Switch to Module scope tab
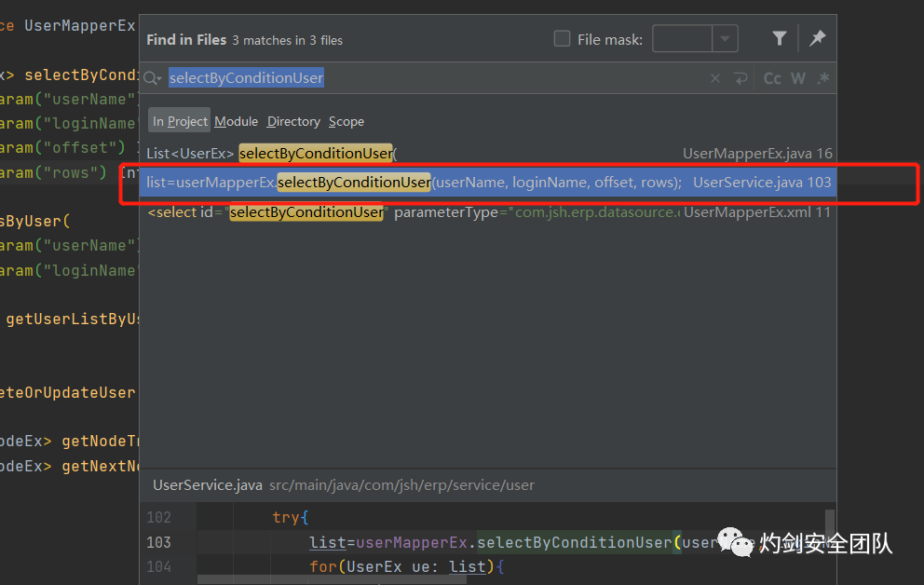 pos(236,121)
